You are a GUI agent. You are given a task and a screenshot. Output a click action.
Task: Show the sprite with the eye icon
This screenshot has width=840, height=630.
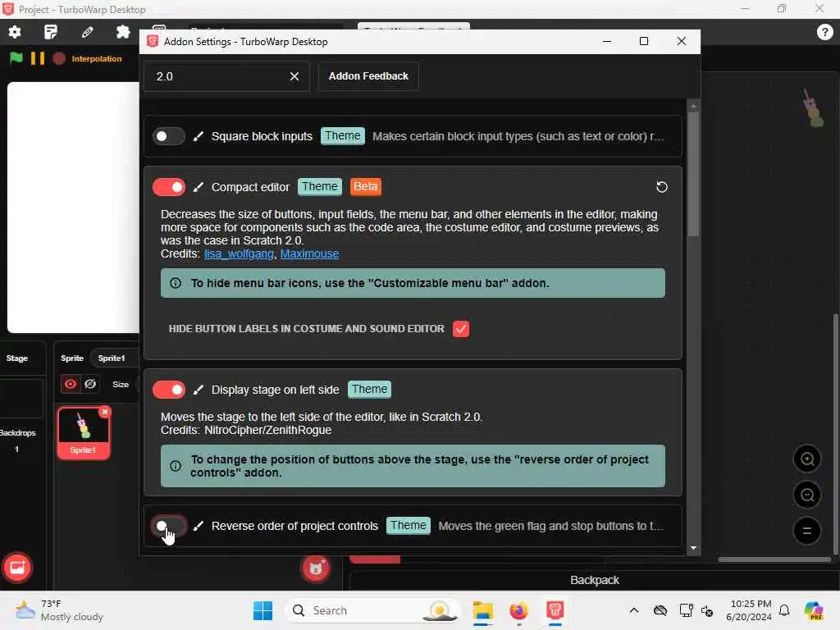pyautogui.click(x=71, y=384)
